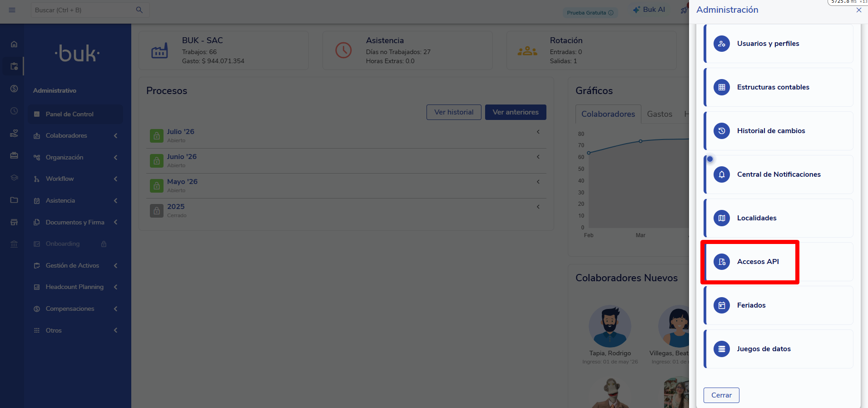
Task: Click the Villegas collaborator avatar
Action: tap(674, 326)
